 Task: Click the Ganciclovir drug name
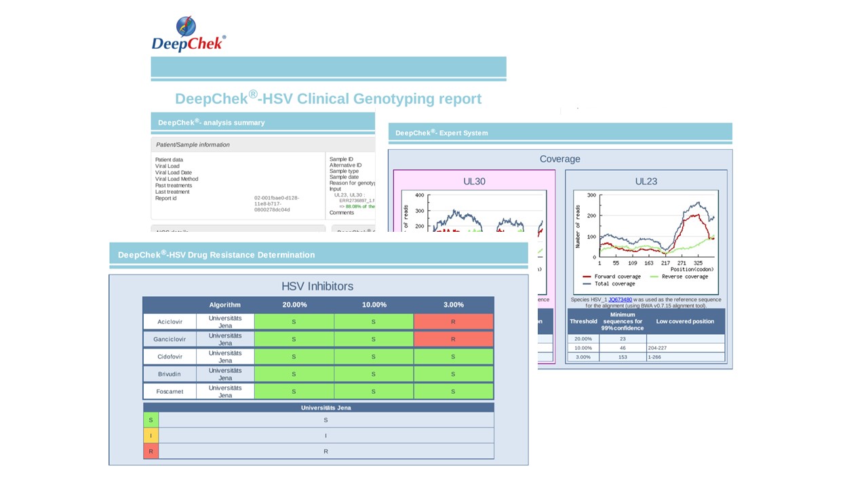170,339
